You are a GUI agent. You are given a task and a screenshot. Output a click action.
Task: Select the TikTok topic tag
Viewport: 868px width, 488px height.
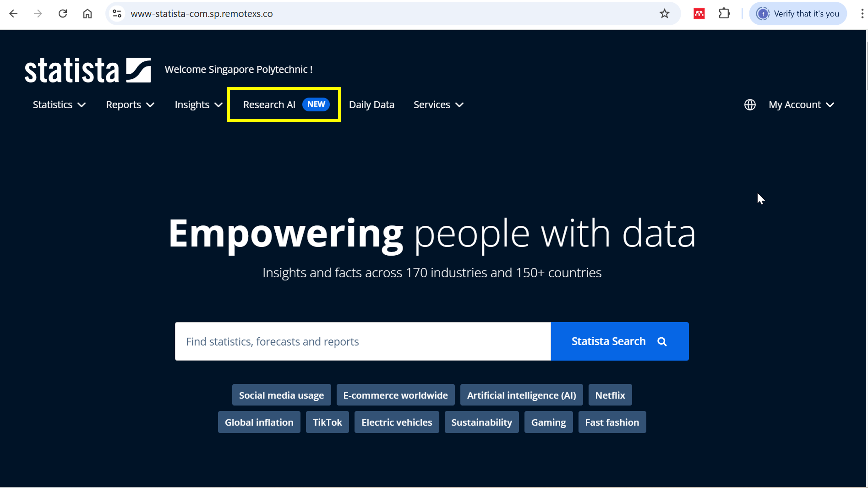coord(327,422)
